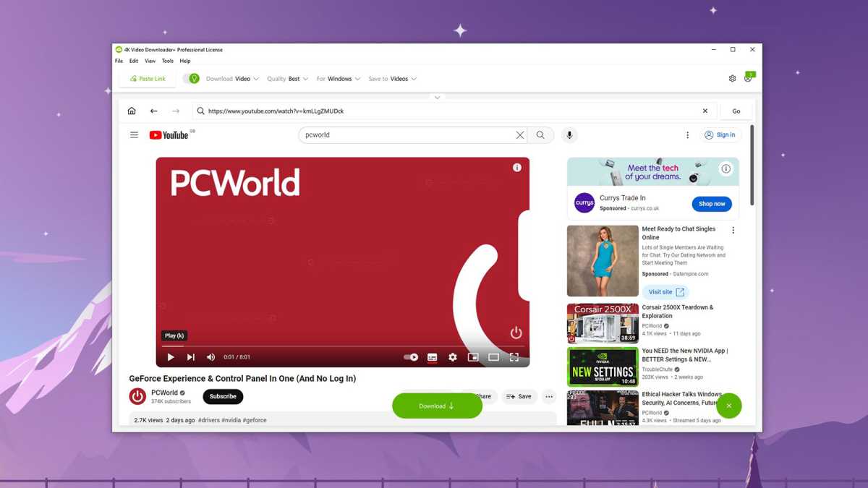The height and width of the screenshot is (488, 868).
Task: Click the YouTube microphone voice search icon
Action: [x=569, y=135]
